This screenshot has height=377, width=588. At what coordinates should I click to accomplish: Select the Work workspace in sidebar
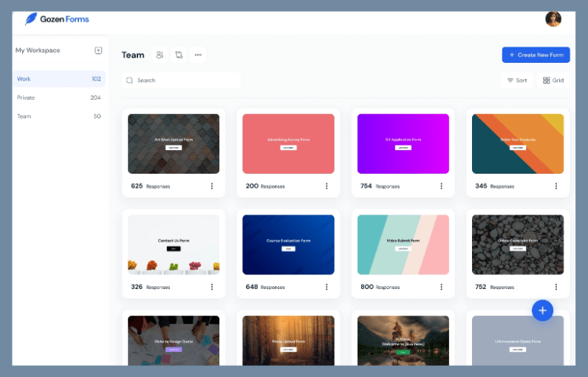coord(59,78)
